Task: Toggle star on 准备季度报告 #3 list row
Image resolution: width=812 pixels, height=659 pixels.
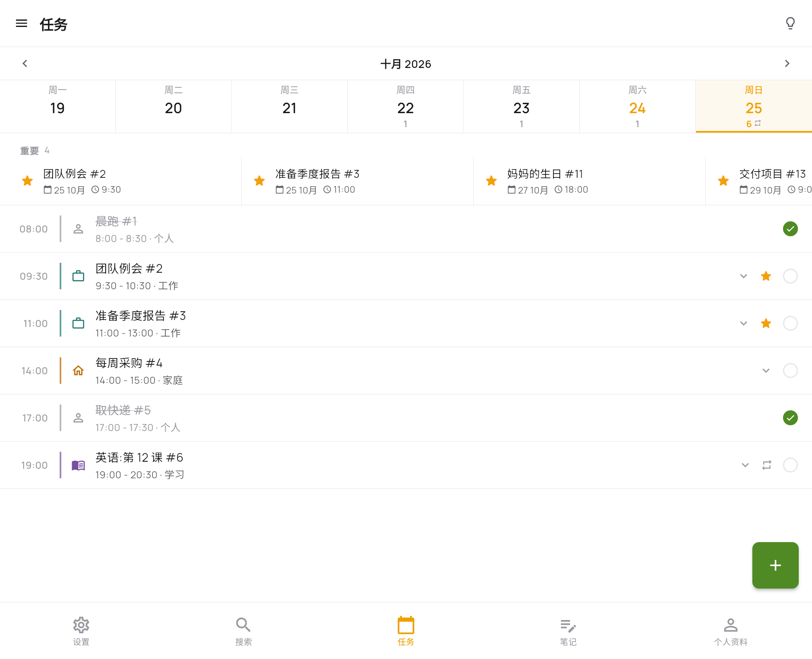Action: [x=766, y=323]
